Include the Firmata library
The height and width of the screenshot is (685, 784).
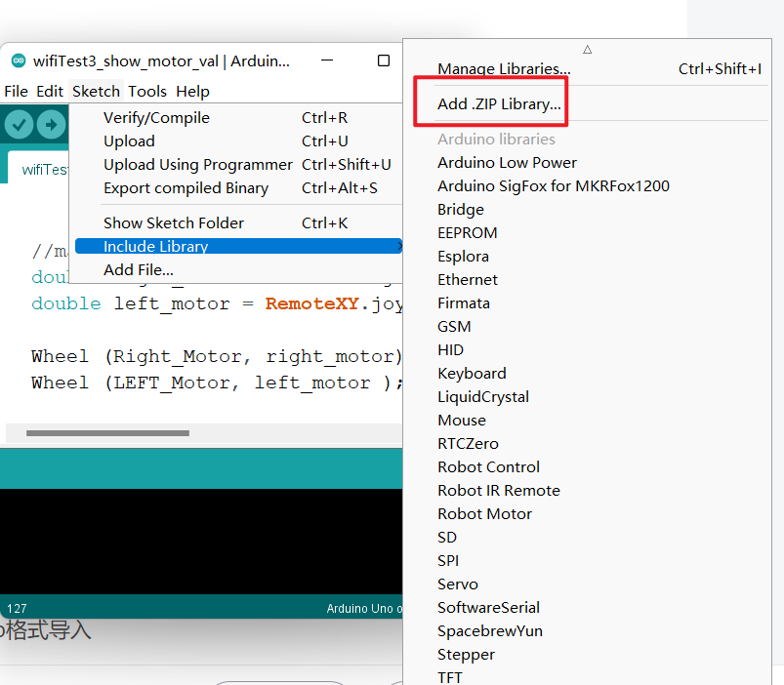click(x=588, y=303)
